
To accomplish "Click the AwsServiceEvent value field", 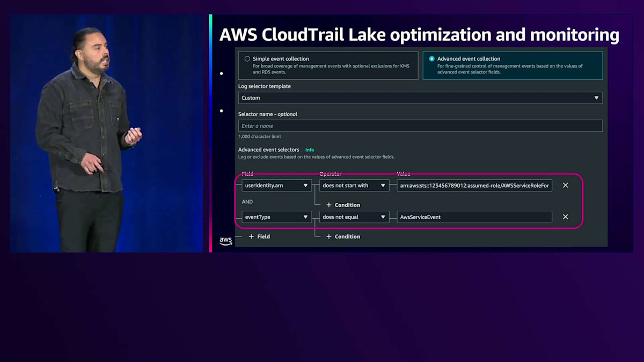I will pos(474,217).
